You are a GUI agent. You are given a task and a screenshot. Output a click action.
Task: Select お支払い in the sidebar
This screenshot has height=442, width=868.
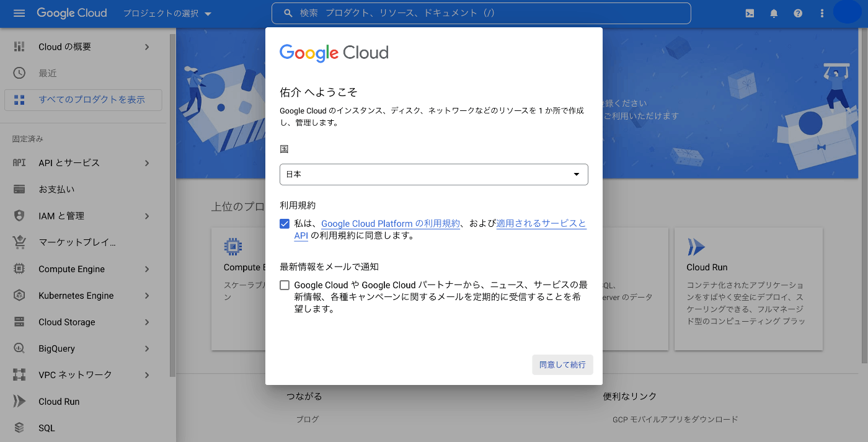pyautogui.click(x=56, y=189)
